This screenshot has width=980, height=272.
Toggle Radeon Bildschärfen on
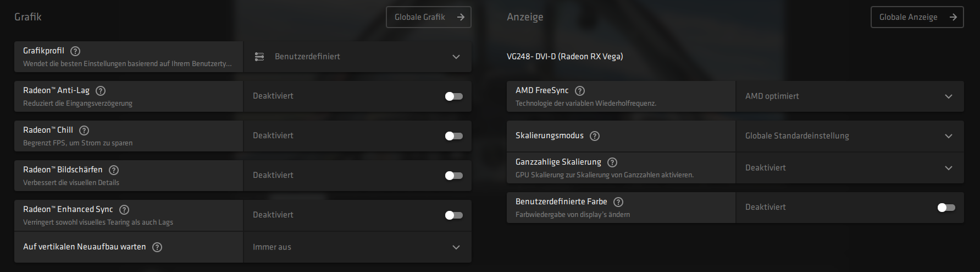(x=454, y=176)
